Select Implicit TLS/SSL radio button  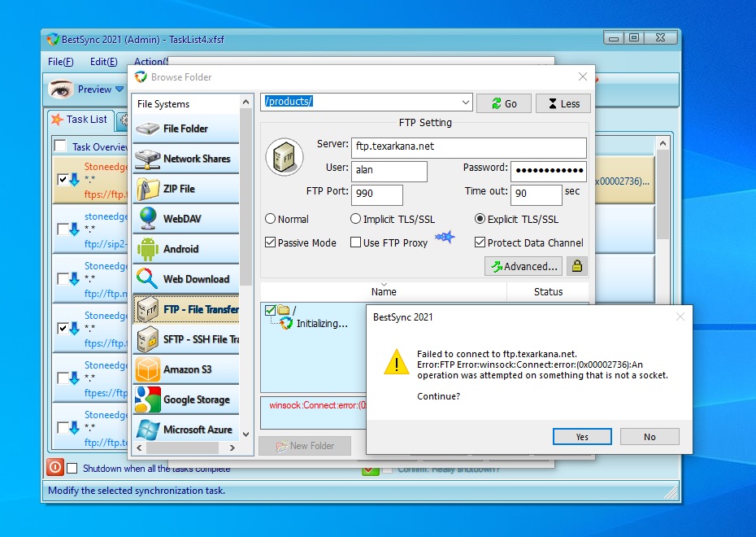(x=355, y=219)
